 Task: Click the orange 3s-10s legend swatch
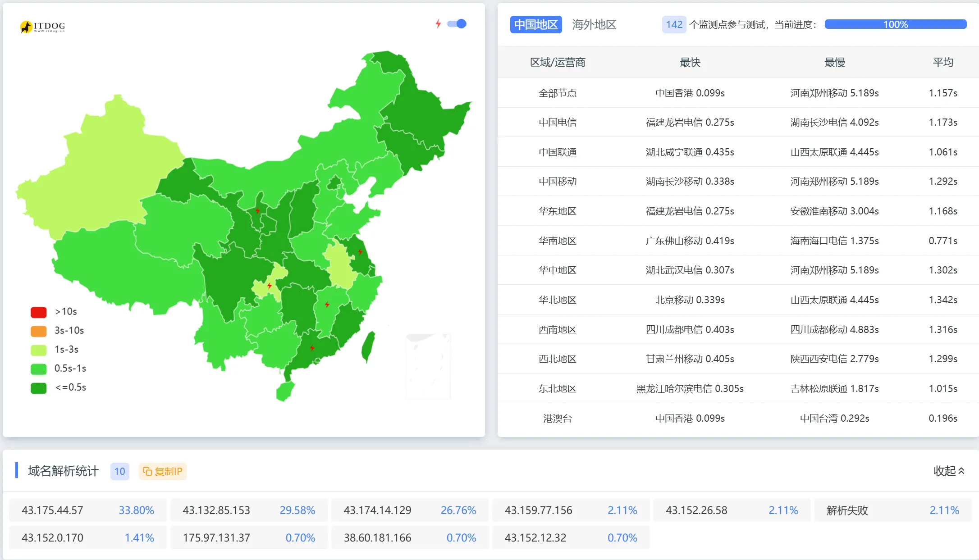pyautogui.click(x=39, y=331)
